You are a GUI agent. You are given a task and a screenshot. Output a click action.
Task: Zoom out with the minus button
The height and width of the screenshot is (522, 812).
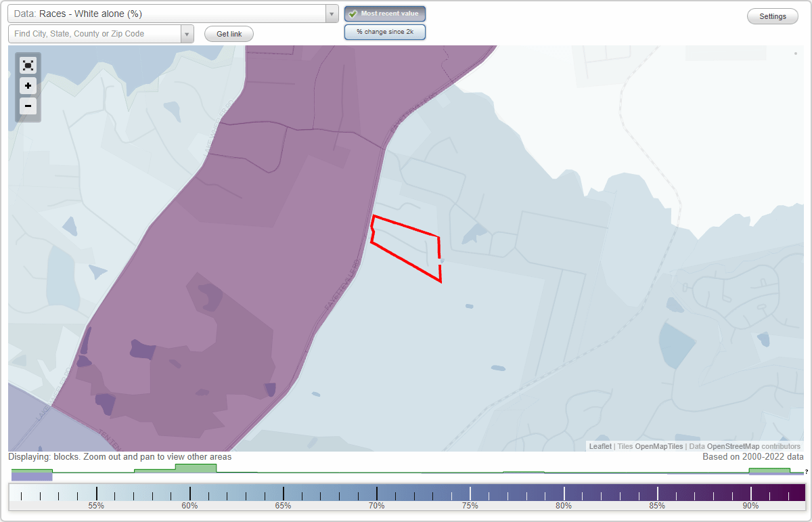pyautogui.click(x=28, y=106)
